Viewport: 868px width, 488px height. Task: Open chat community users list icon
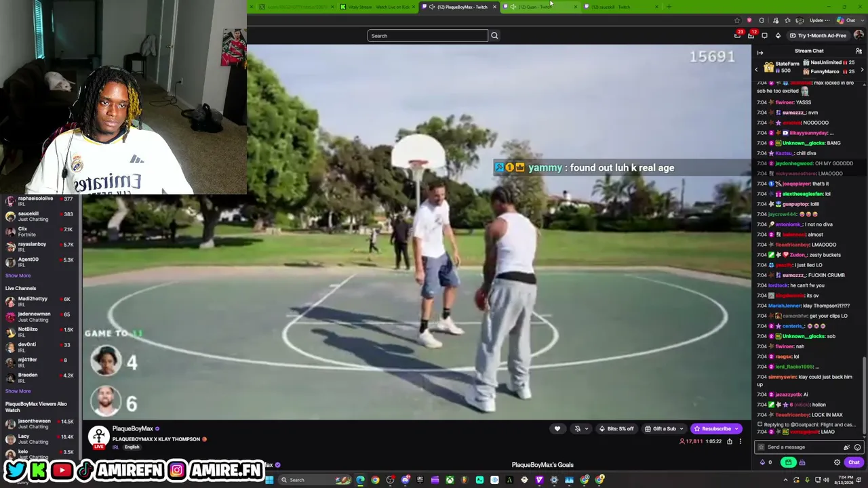click(x=859, y=52)
